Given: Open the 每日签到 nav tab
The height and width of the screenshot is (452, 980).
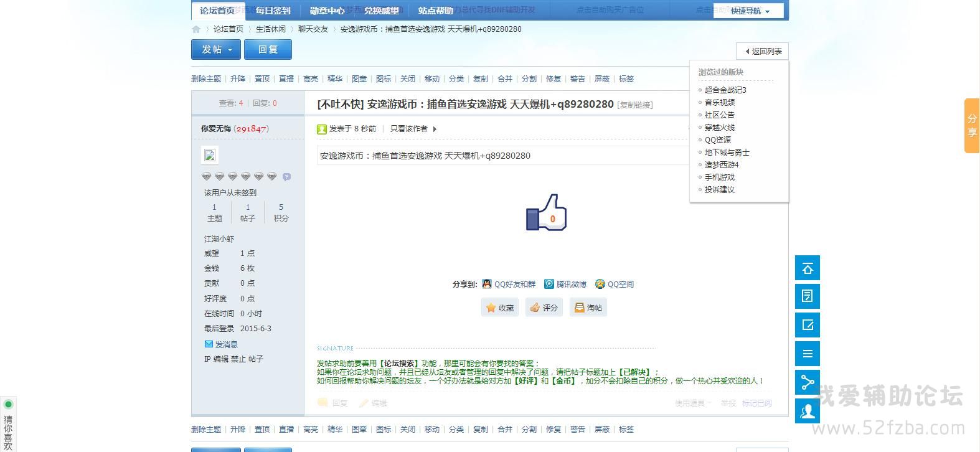Looking at the screenshot, I should click(x=273, y=11).
